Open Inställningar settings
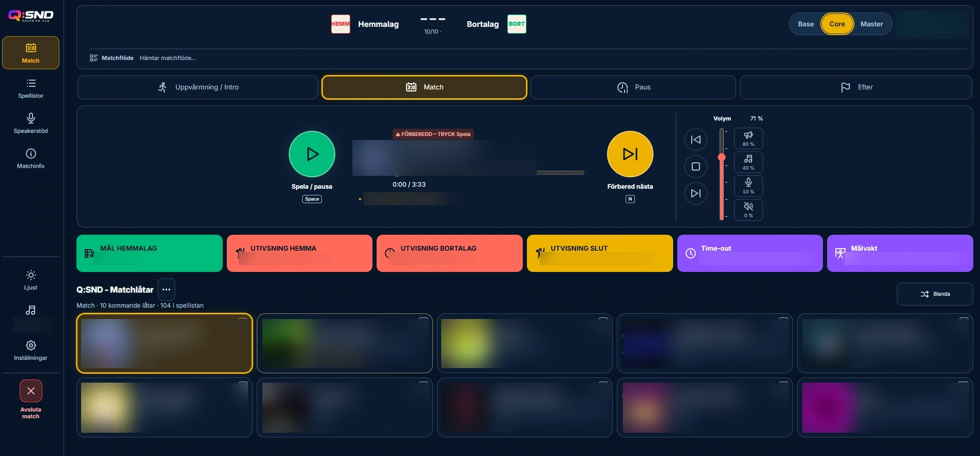This screenshot has height=456, width=980. pos(30,351)
